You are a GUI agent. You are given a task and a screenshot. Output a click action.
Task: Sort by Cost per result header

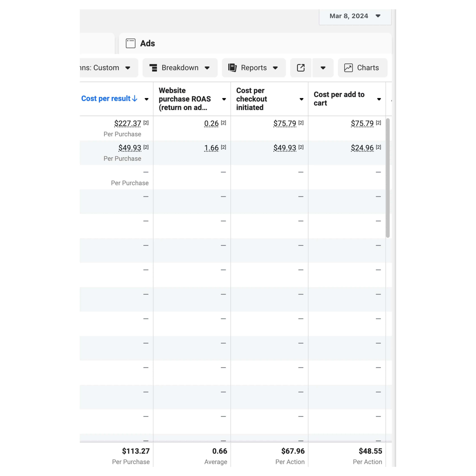coord(106,99)
